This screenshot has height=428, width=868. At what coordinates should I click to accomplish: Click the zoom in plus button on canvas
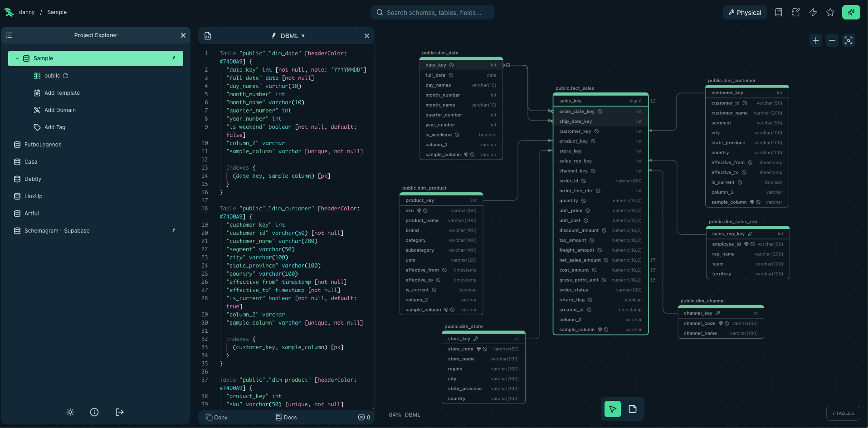click(x=815, y=40)
